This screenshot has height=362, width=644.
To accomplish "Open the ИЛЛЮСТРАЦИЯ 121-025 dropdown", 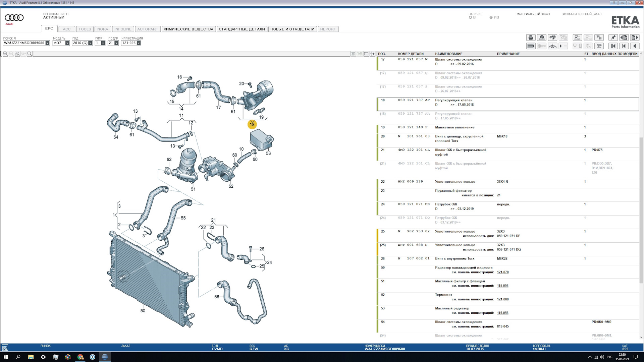I will coord(139,43).
